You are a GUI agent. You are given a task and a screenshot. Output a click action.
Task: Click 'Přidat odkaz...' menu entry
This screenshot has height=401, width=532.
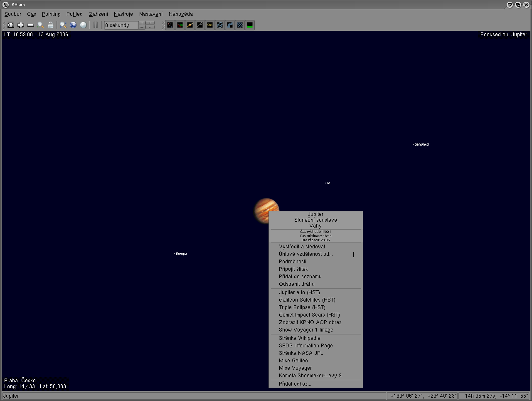point(295,384)
